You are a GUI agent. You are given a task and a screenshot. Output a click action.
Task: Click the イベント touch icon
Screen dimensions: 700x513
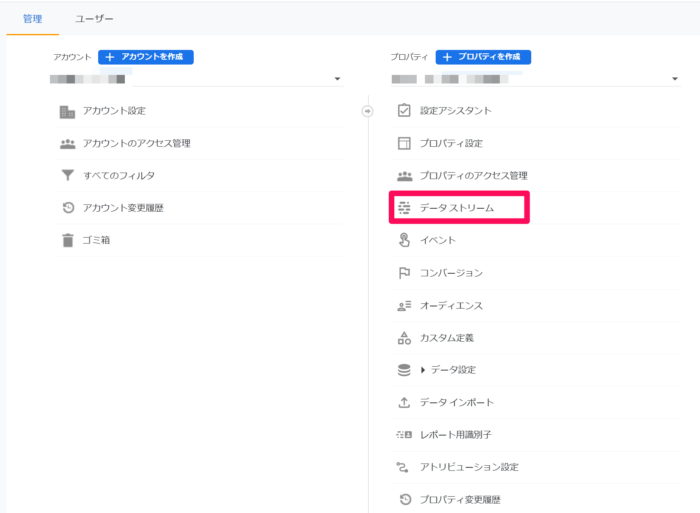(x=404, y=240)
